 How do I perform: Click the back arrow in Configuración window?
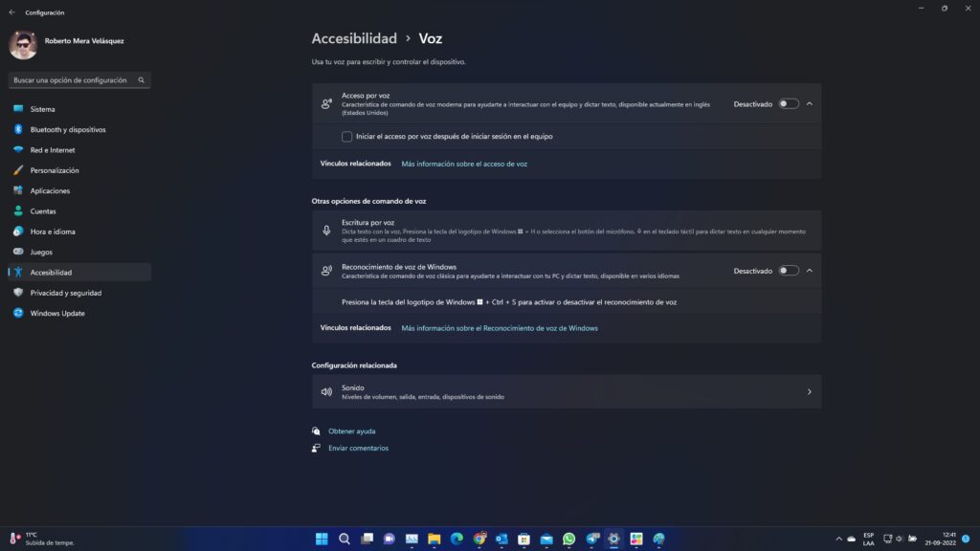(11, 12)
